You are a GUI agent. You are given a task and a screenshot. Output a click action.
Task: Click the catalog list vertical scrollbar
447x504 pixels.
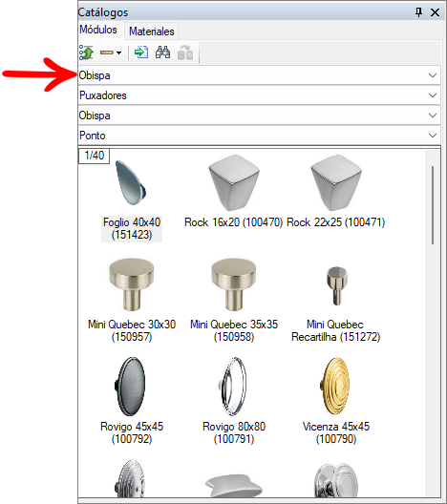[433, 323]
